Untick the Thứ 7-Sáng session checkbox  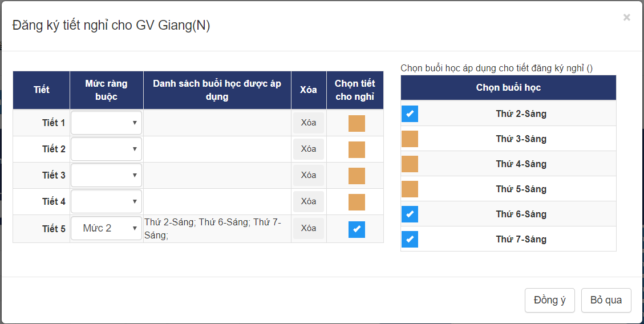(410, 239)
